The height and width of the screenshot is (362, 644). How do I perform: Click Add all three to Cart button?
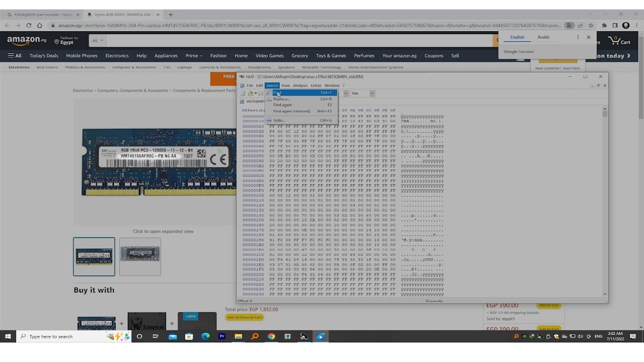(x=245, y=317)
